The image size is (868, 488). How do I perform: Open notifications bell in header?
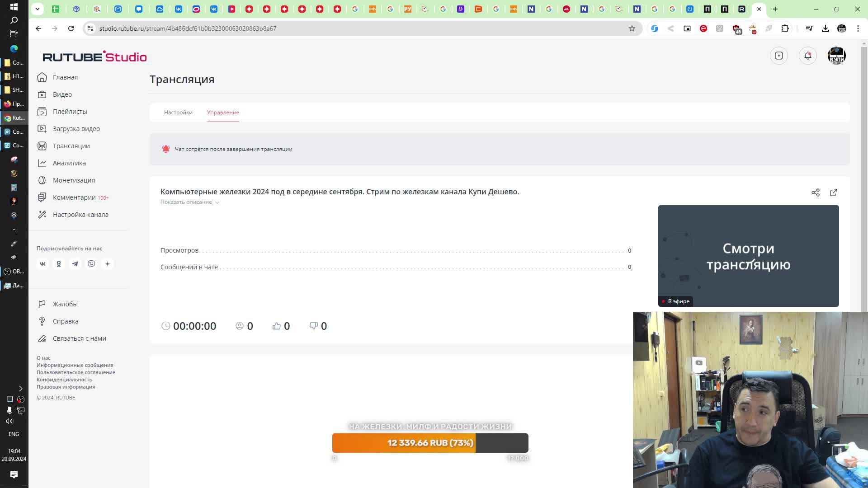[807, 56]
